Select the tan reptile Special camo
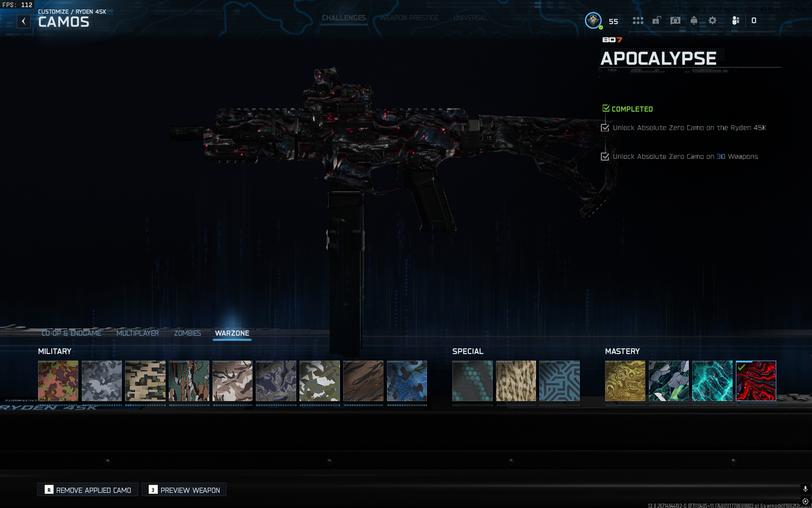The image size is (812, 508). [x=516, y=381]
